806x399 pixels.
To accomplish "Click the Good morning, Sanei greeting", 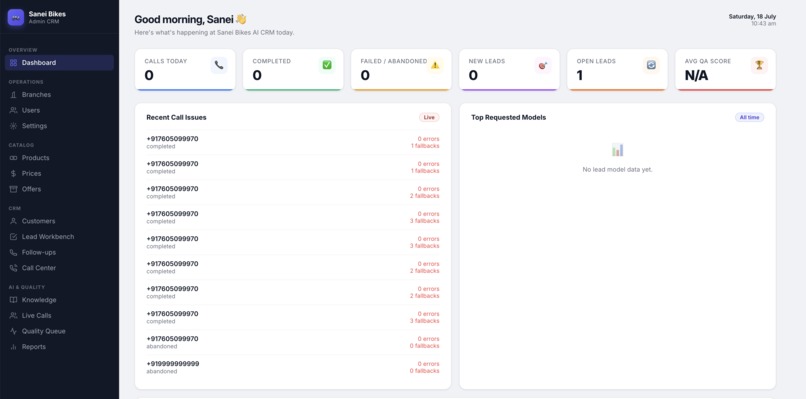I will pos(190,20).
